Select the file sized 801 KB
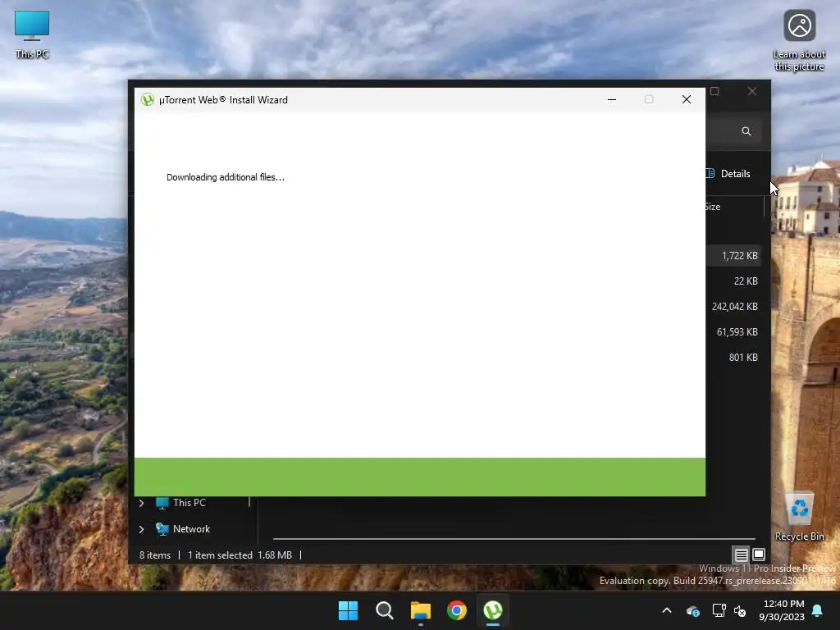This screenshot has width=840, height=630. click(x=743, y=358)
